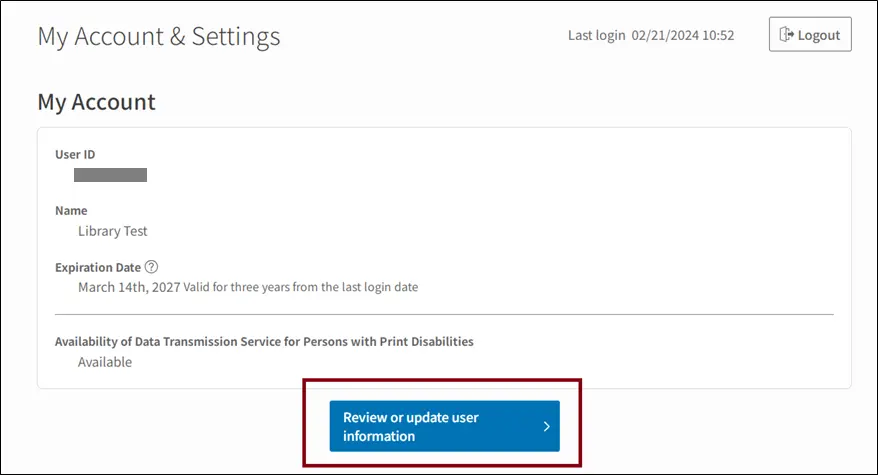Click the word Logout in the top-right button

point(819,35)
